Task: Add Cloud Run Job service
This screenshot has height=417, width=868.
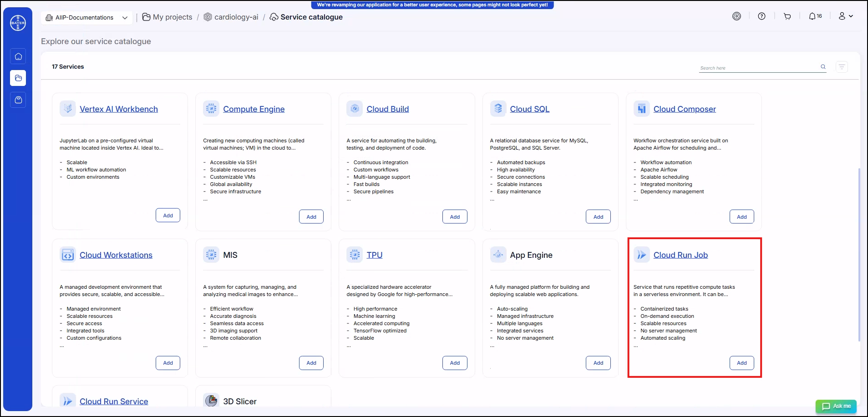Action: pos(742,363)
